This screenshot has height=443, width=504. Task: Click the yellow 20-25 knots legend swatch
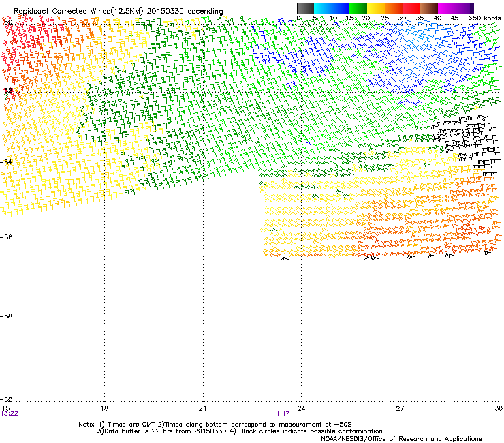376,8
